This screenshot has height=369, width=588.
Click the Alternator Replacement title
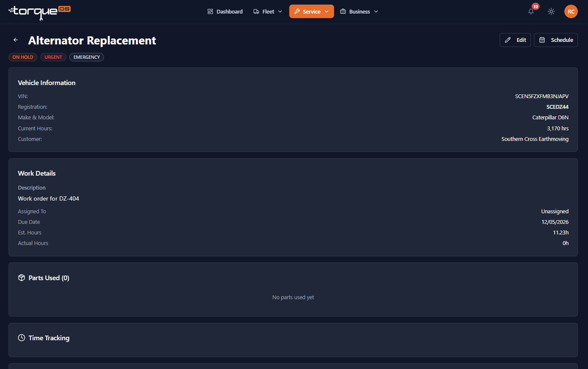coord(92,41)
